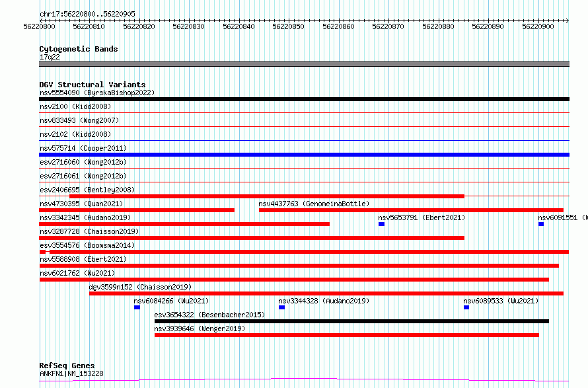Click ruler position 56220880
588x388 pixels.
point(438,26)
